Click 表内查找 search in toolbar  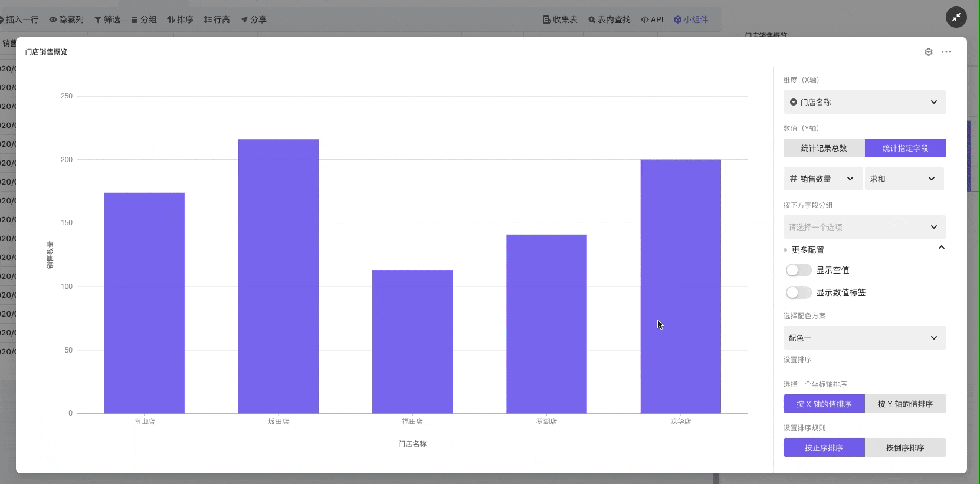609,19
